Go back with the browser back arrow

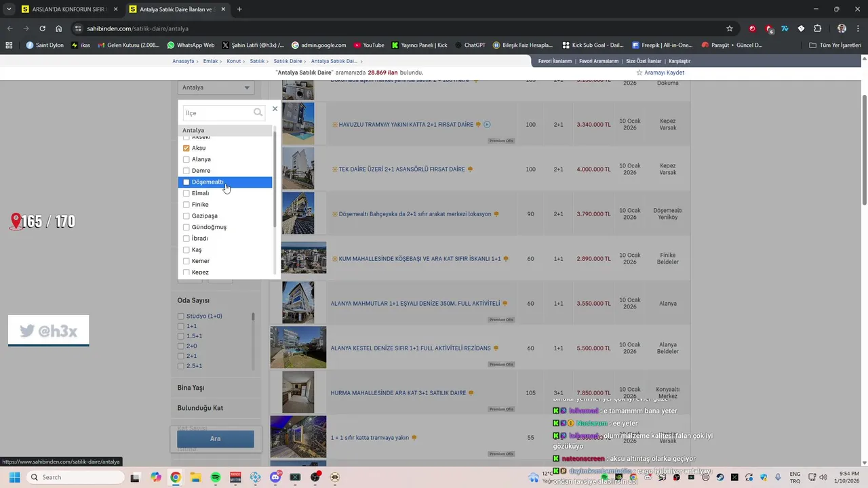click(x=9, y=28)
